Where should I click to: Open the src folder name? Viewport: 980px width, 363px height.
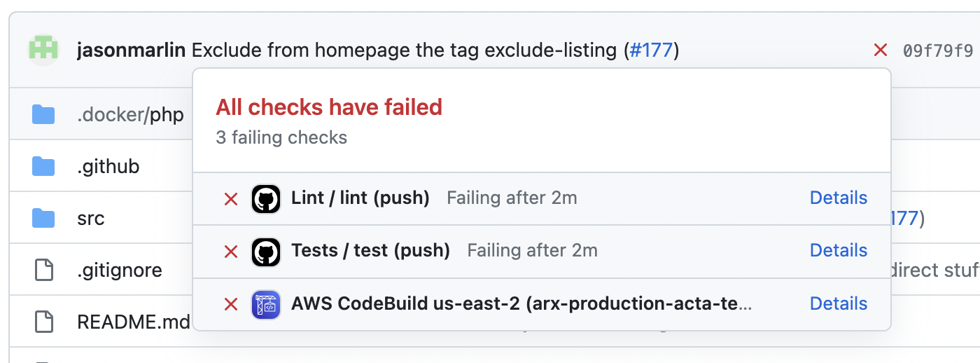pyautogui.click(x=91, y=218)
